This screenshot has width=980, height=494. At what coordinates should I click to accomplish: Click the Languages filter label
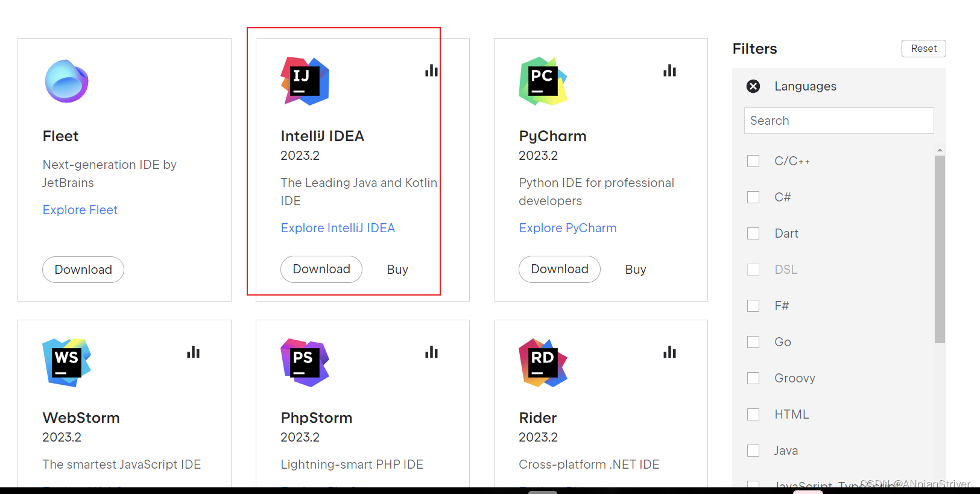tap(805, 86)
